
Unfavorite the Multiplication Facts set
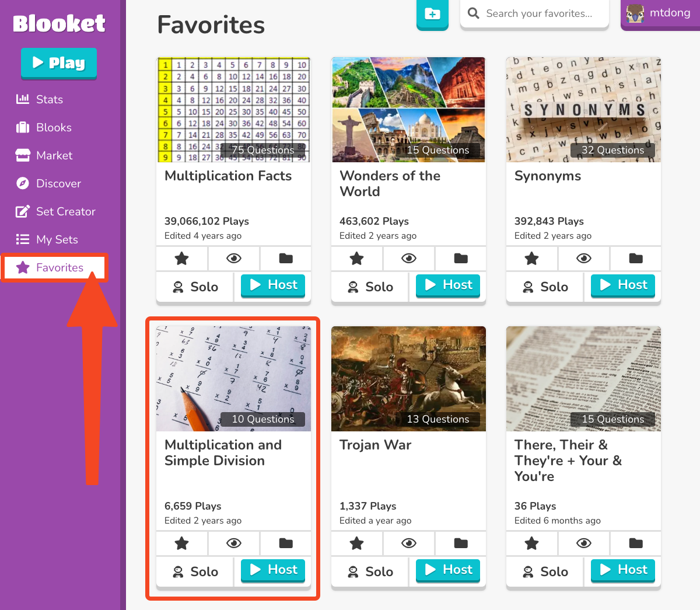[x=181, y=258]
